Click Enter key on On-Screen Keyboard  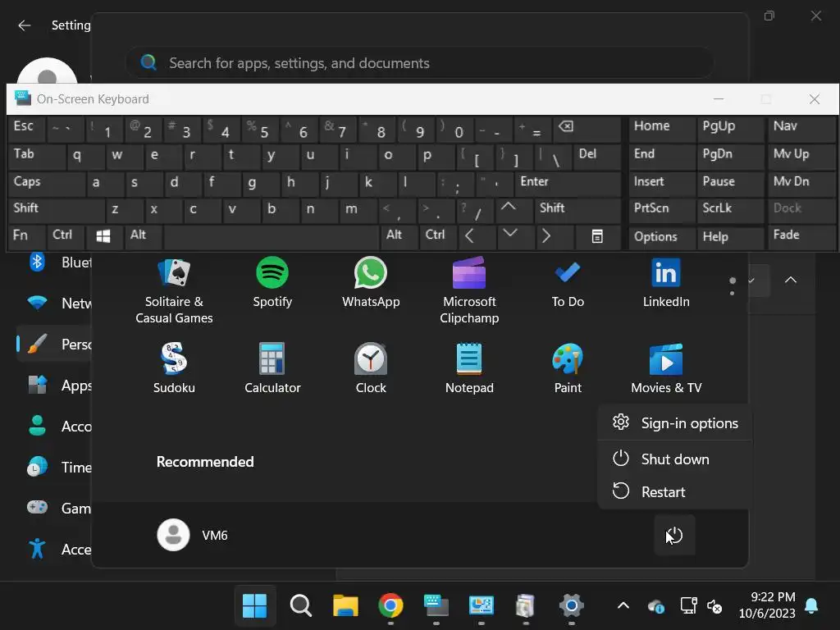[568, 185]
